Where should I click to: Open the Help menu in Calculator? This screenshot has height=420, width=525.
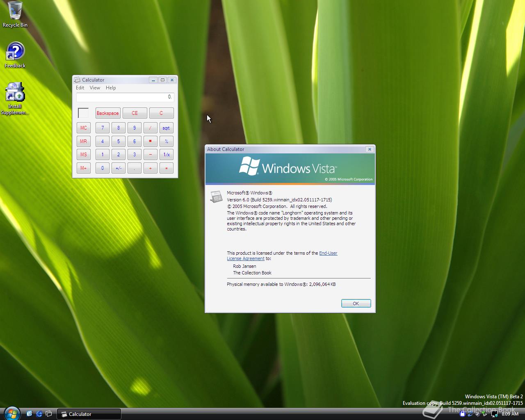111,88
